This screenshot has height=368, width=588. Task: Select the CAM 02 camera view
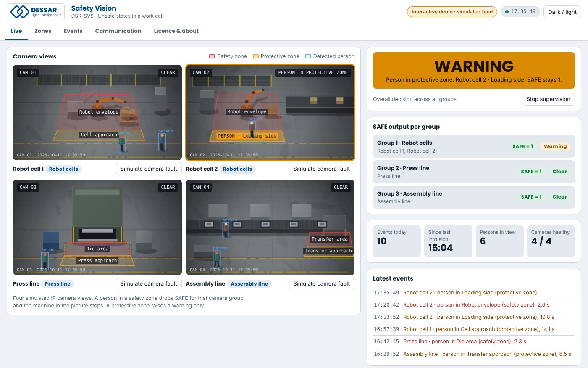click(270, 112)
